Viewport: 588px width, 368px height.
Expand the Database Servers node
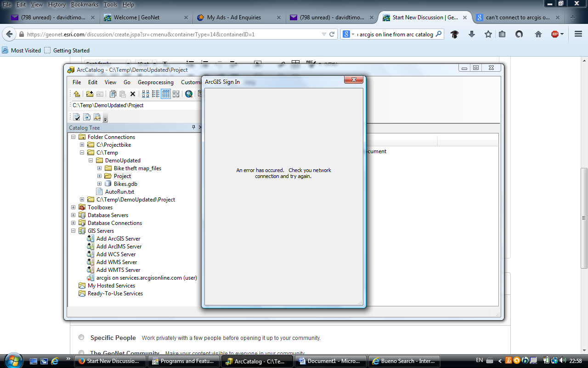(73, 215)
